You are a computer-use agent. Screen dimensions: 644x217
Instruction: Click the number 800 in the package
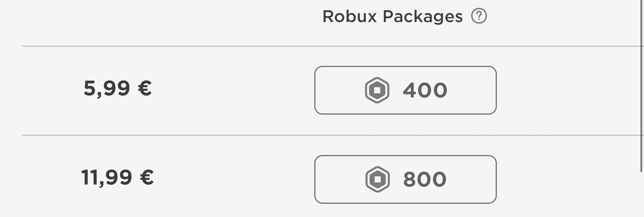click(x=425, y=179)
